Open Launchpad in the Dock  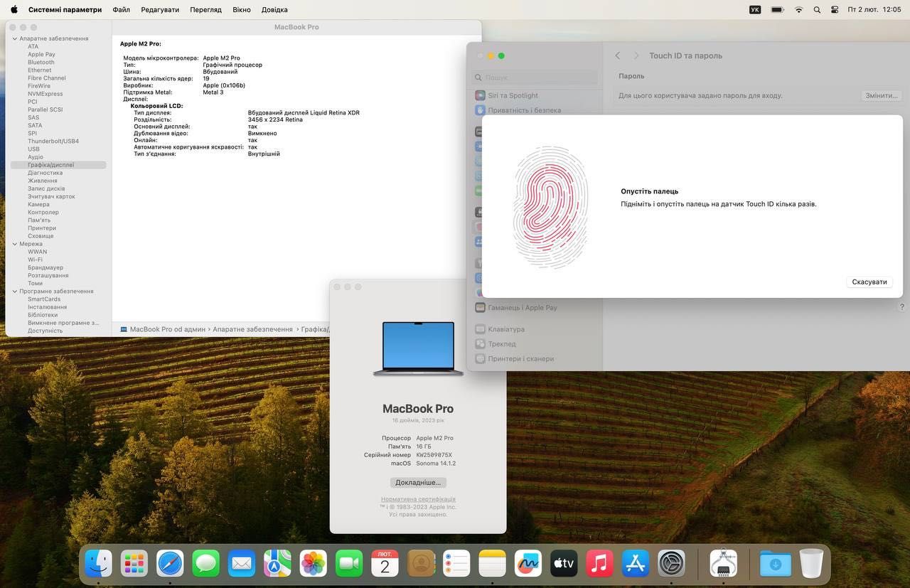[x=134, y=564]
